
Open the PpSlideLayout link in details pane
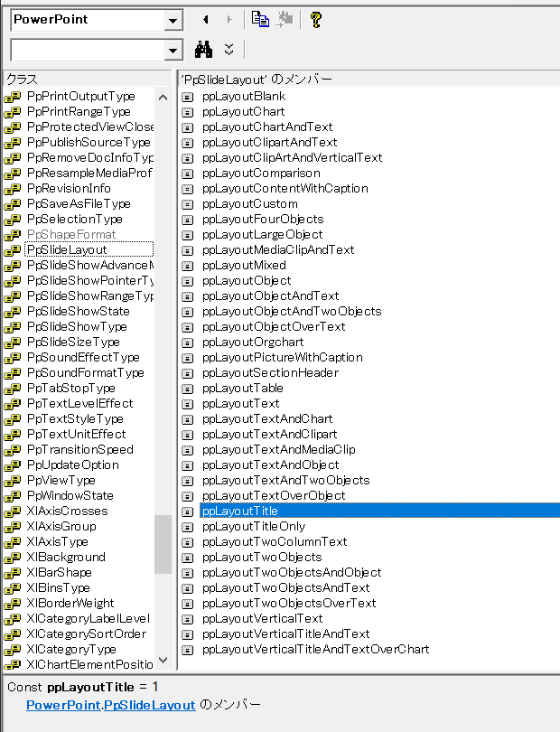coord(149,705)
